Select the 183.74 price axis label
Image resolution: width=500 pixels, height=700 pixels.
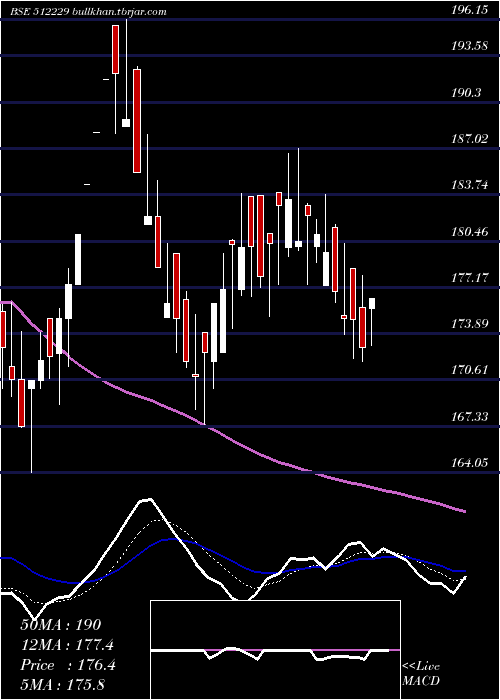(x=469, y=185)
